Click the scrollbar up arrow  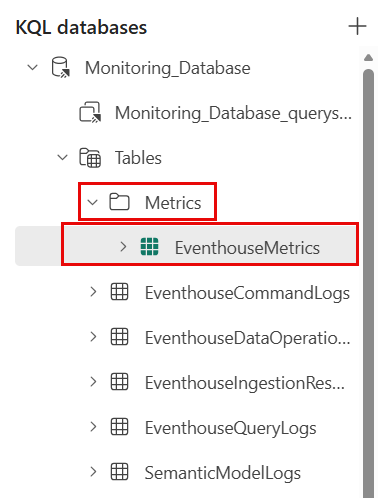coord(368,57)
